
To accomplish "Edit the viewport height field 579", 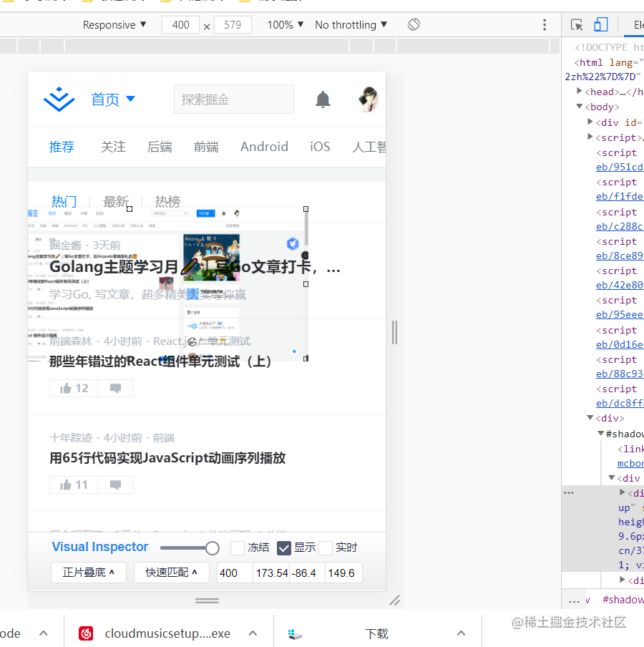I will [233, 25].
